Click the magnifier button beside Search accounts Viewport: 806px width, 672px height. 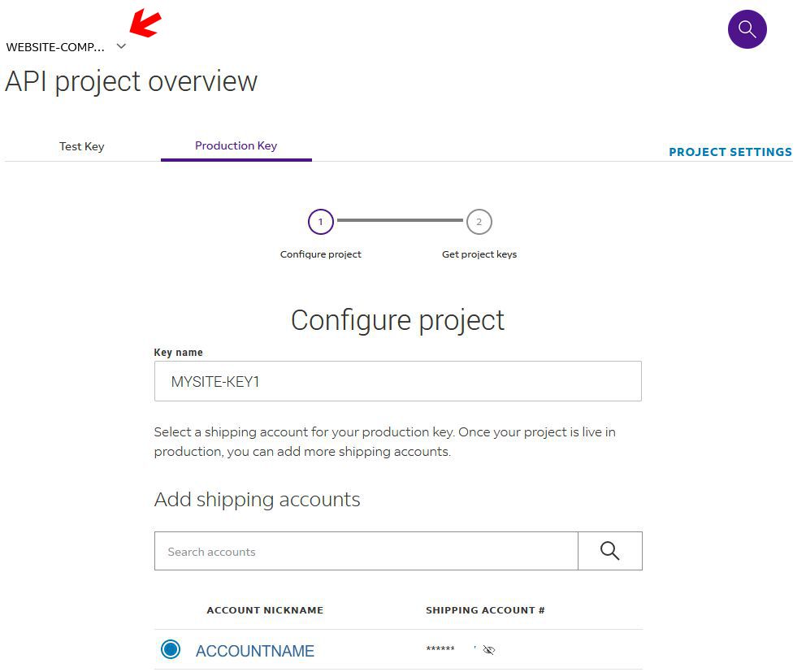609,551
